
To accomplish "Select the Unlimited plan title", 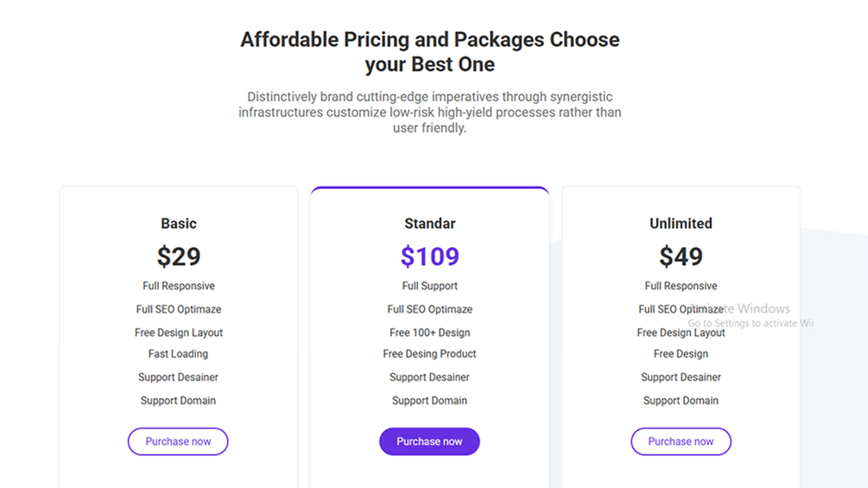I will pos(681,224).
